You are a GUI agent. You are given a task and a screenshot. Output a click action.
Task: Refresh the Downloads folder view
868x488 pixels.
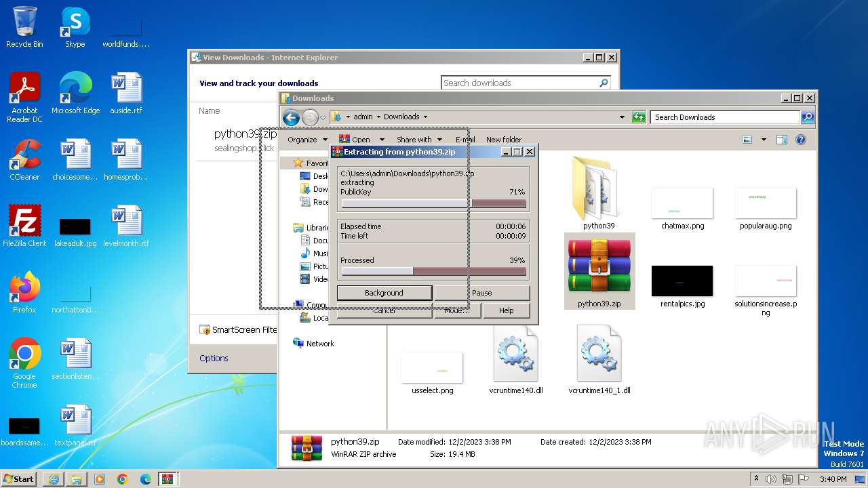point(639,117)
